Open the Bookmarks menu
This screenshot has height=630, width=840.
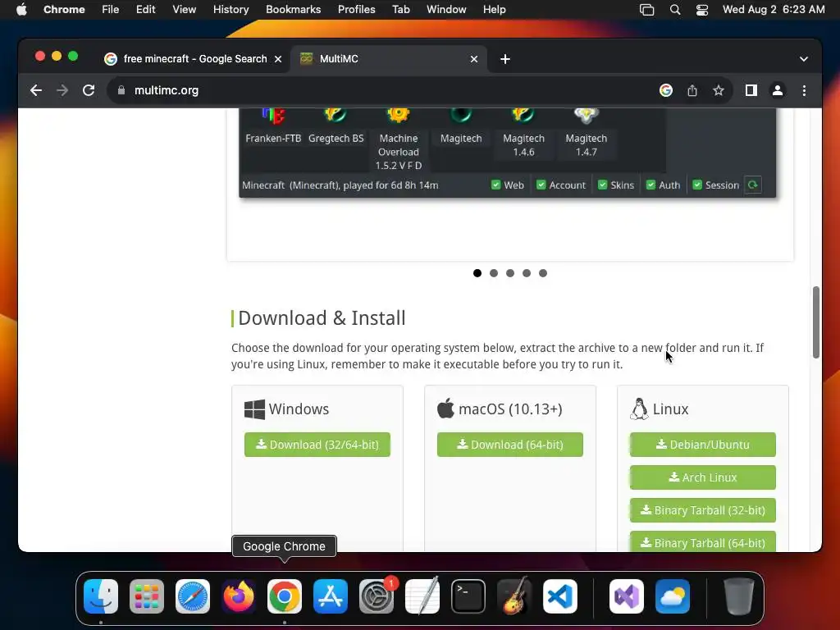[293, 10]
